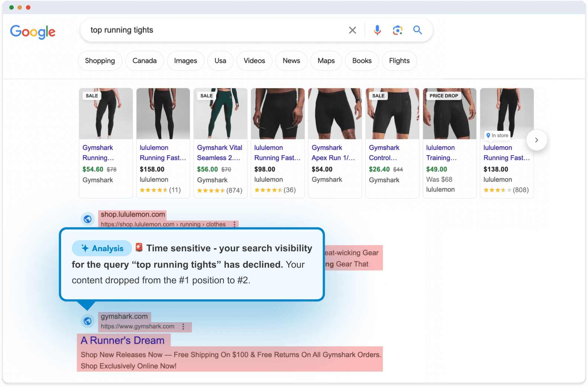Open Gymshark Vital Seamless product image
This screenshot has width=588, height=387.
coord(220,114)
